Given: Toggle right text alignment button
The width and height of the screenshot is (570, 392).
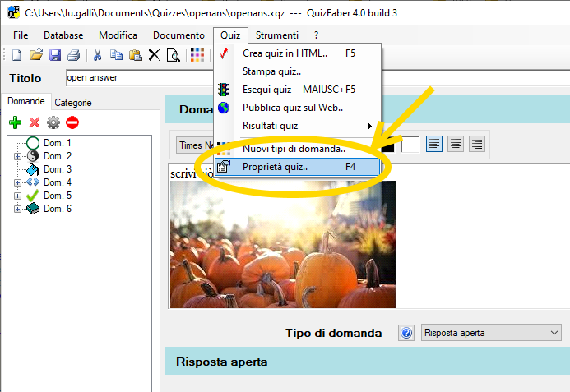Looking at the screenshot, I should tap(476, 144).
